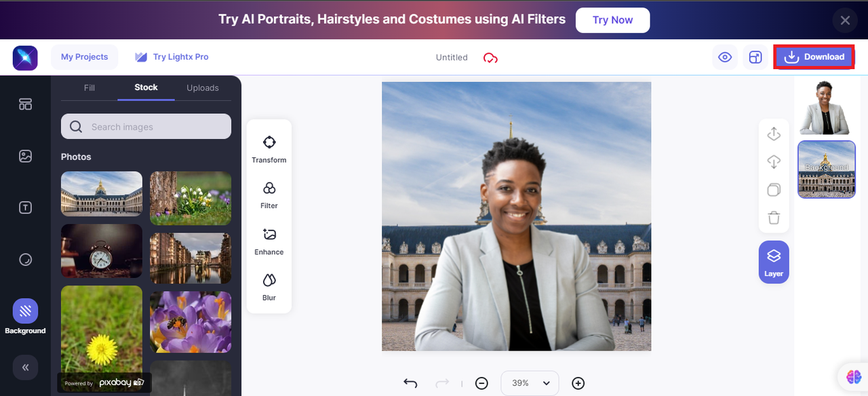This screenshot has width=868, height=396.
Task: Toggle preview with the eye icon
Action: click(725, 57)
